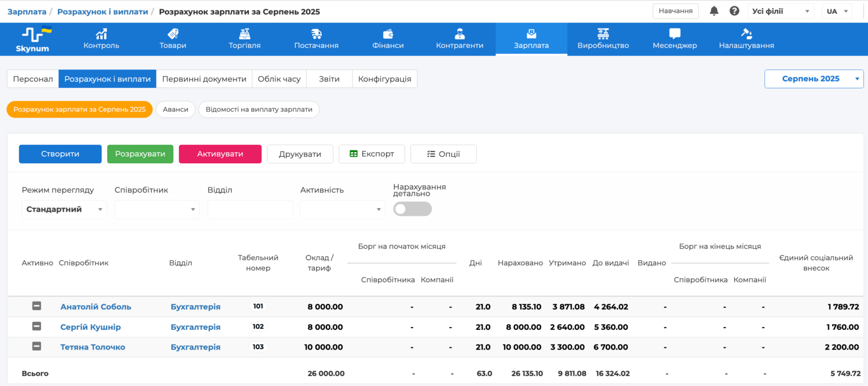Enable the Нарахування детально switch
868x386 pixels.
click(x=412, y=209)
